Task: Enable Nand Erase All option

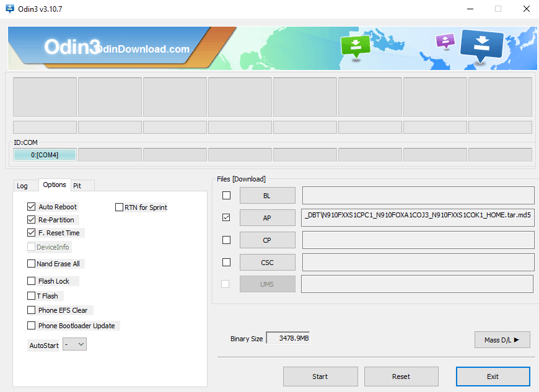Action: 31,264
